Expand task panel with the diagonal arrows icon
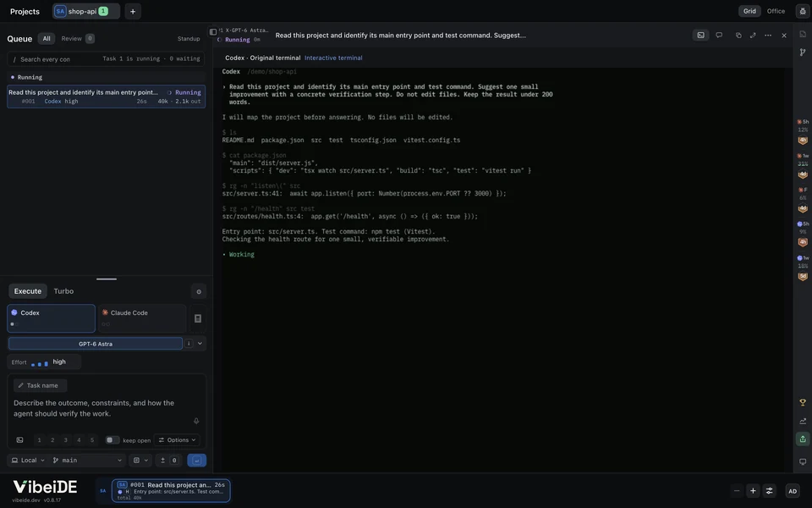 [x=753, y=36]
